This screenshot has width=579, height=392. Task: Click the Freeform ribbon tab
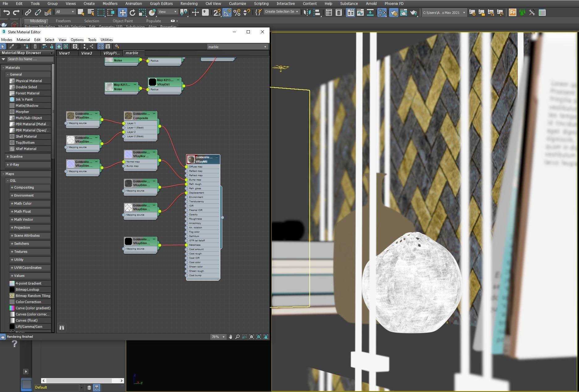[63, 21]
